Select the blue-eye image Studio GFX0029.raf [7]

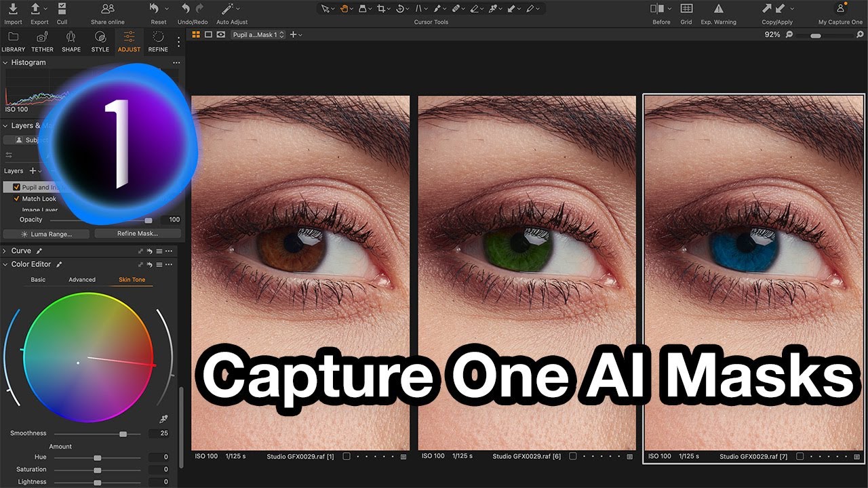[x=754, y=279]
